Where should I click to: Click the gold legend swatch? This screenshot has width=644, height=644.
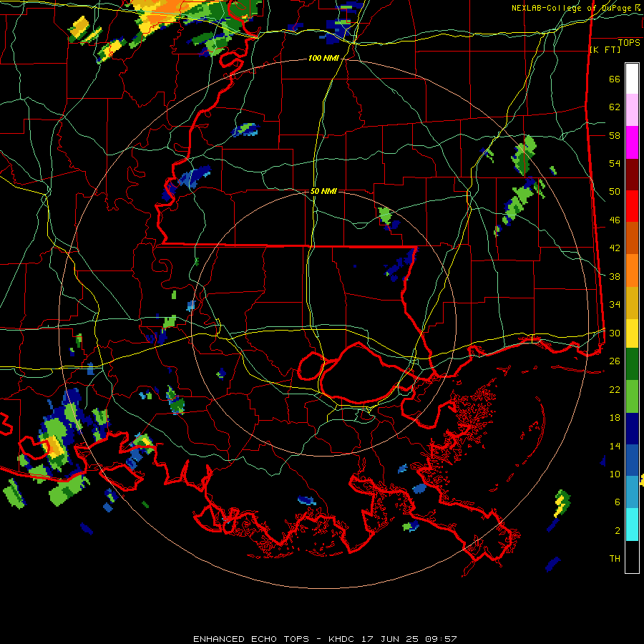[x=632, y=303]
